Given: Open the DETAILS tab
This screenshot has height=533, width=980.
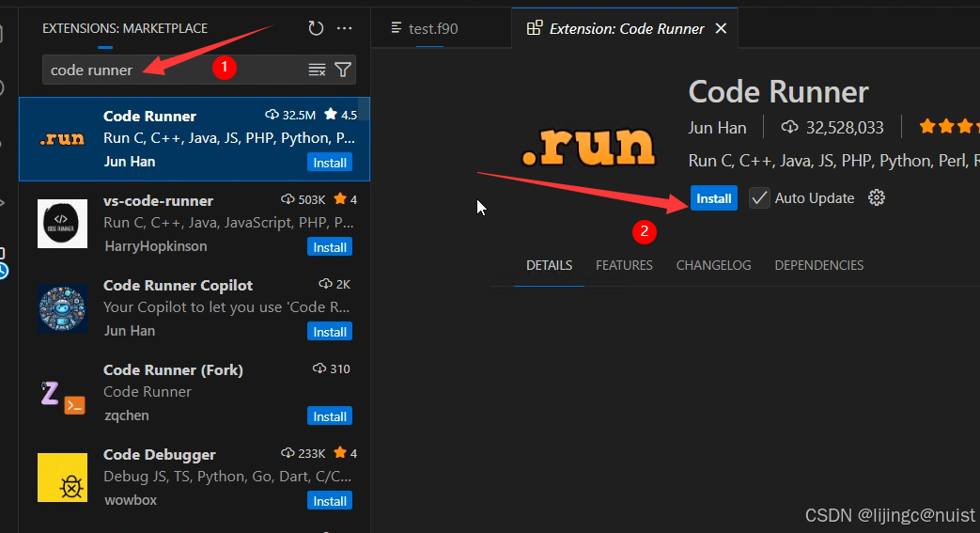Looking at the screenshot, I should 549,265.
